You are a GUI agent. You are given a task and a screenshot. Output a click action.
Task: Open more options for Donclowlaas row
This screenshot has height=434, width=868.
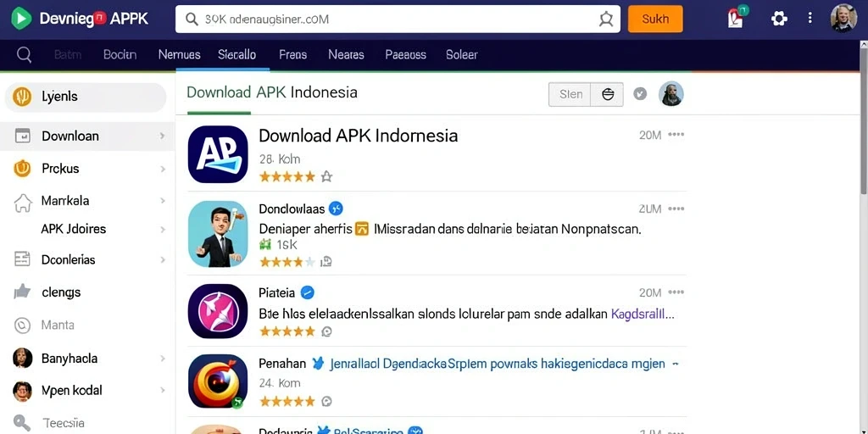pyautogui.click(x=676, y=209)
